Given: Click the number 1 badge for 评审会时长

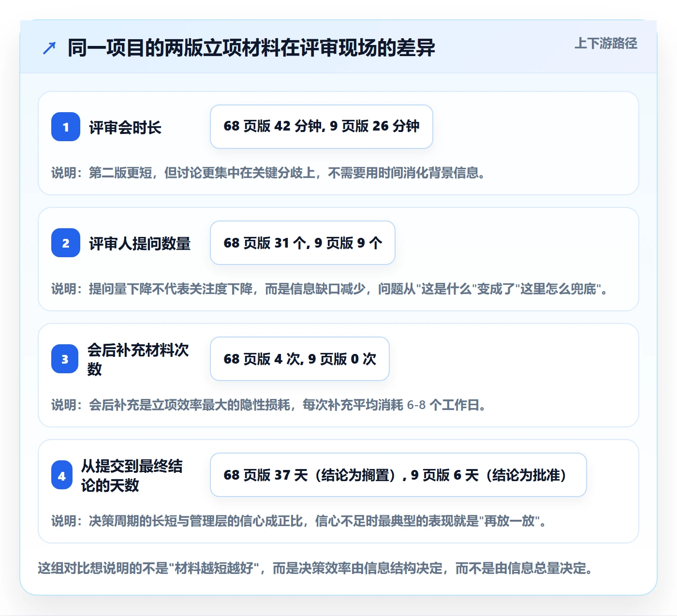Looking at the screenshot, I should (66, 127).
